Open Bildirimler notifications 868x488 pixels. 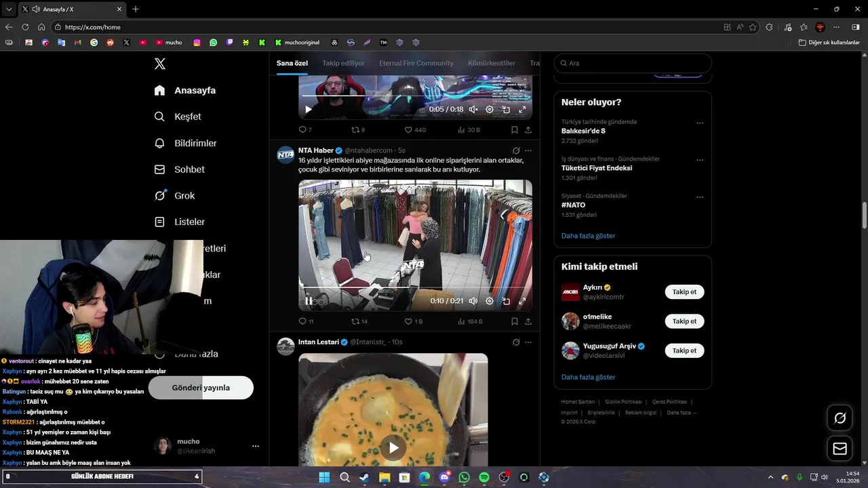pyautogui.click(x=185, y=143)
